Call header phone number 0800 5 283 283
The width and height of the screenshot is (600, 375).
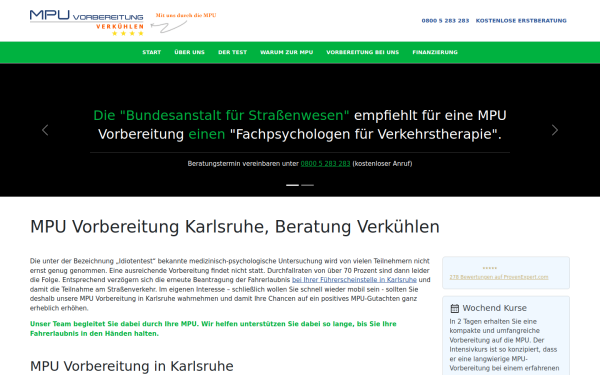[445, 21]
